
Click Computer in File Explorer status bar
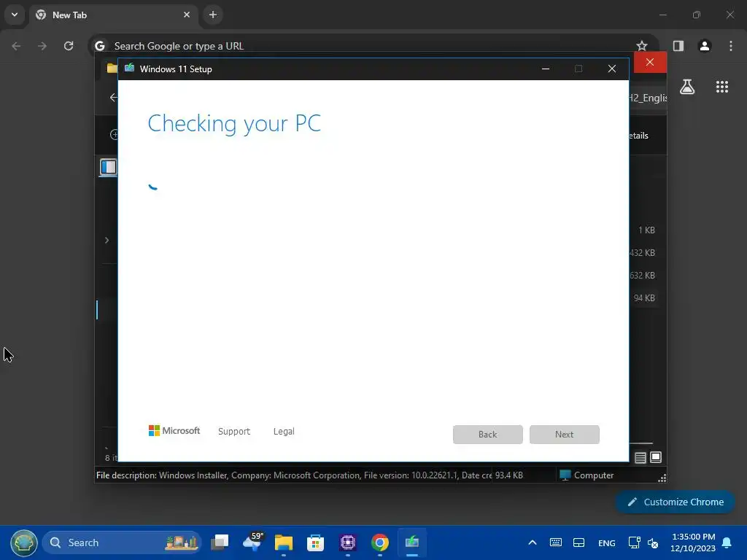tap(587, 475)
